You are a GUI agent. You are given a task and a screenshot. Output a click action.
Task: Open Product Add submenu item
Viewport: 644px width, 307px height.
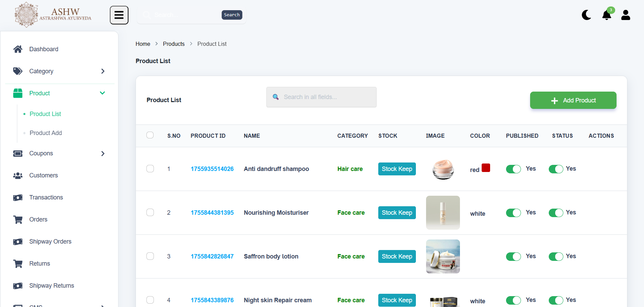tap(46, 133)
